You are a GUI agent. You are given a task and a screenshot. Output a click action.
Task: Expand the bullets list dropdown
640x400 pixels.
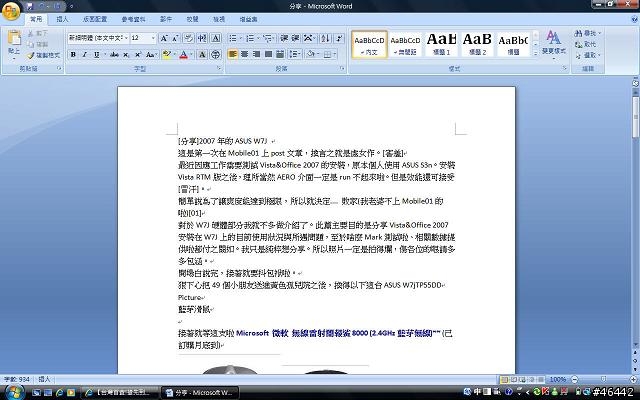[241, 38]
